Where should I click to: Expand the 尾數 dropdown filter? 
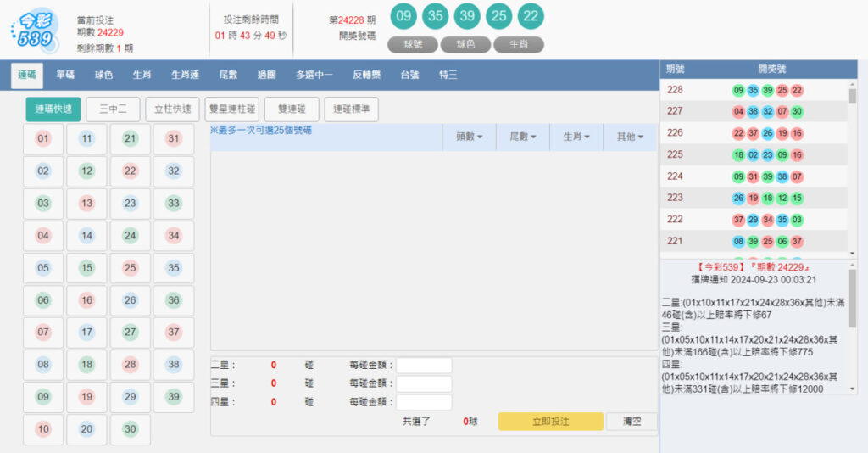[523, 137]
